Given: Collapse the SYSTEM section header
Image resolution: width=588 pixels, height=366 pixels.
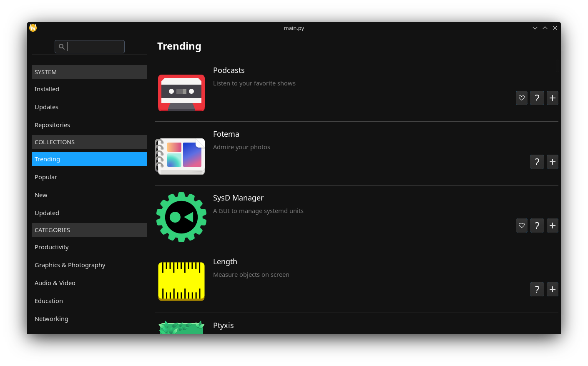Looking at the screenshot, I should (x=89, y=72).
